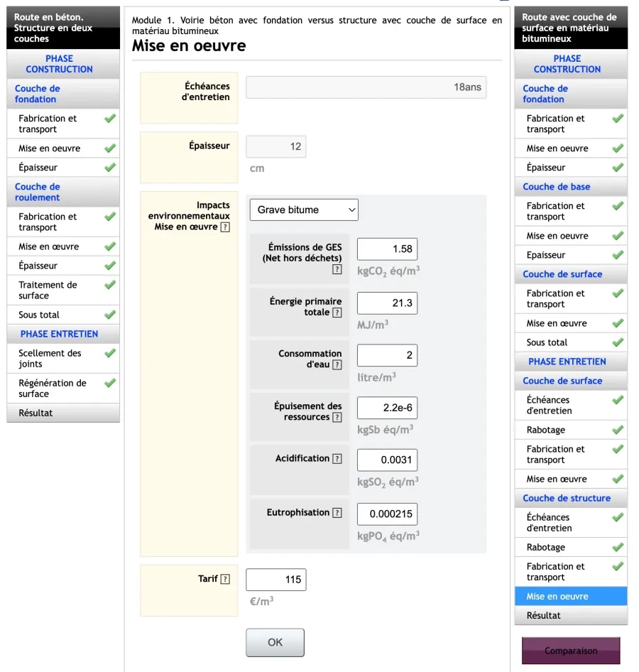Open right menu Fabrication et transport under Couche de fondation
This screenshot has height=672, width=639.
(x=571, y=124)
